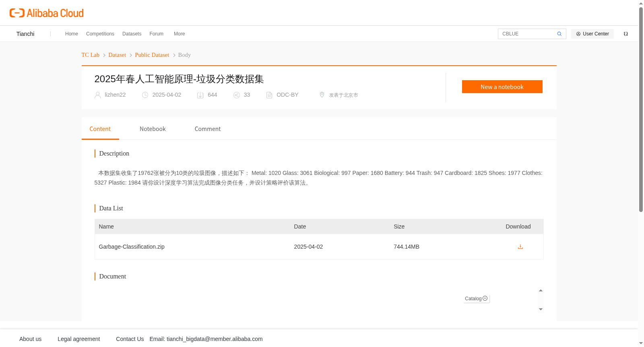
Task: Open the More menu in navigation
Action: (x=180, y=34)
